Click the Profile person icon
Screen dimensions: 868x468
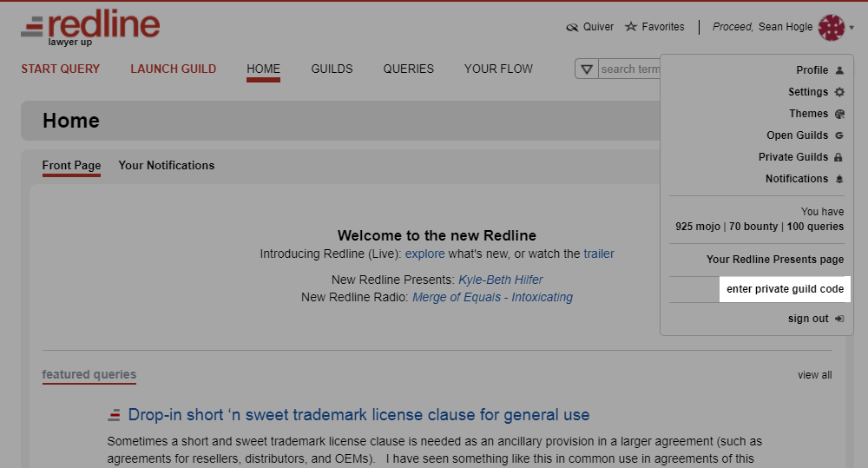pos(839,70)
